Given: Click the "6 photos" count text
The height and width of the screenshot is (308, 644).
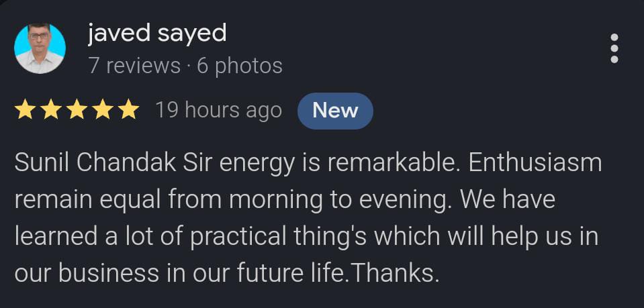Looking at the screenshot, I should [240, 66].
